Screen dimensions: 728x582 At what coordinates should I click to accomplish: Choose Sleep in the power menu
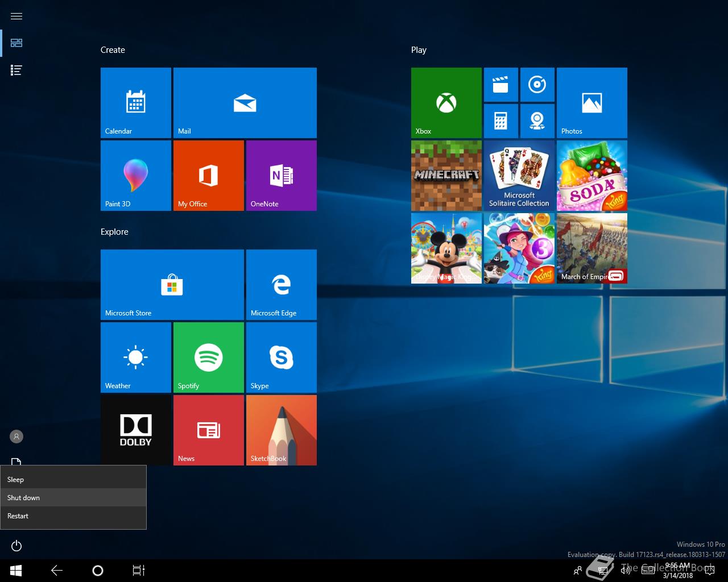[73, 479]
